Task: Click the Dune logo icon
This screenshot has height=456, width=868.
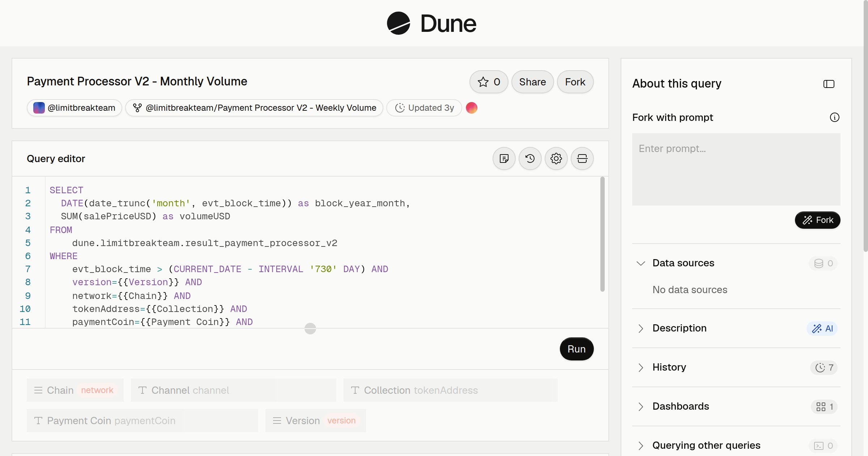Action: click(398, 23)
